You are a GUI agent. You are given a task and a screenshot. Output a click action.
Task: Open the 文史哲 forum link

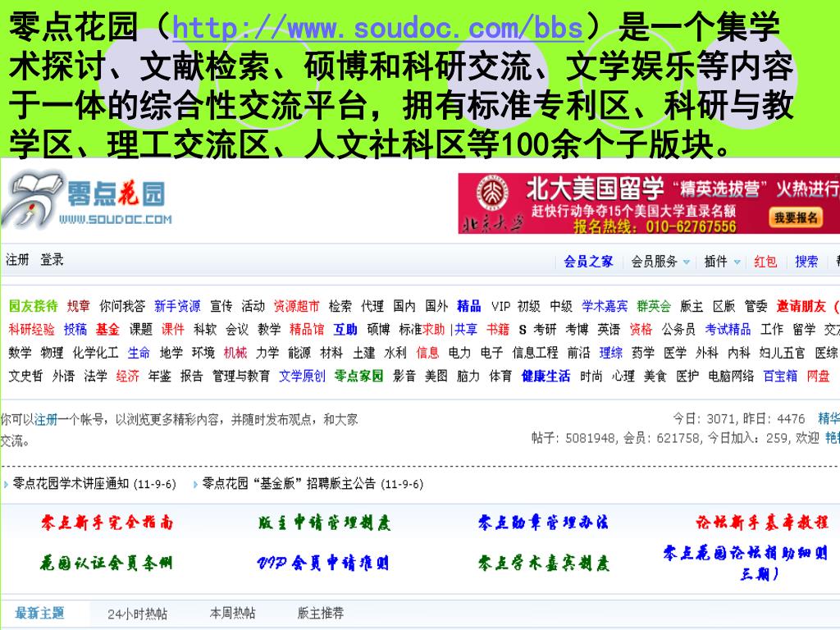25,376
